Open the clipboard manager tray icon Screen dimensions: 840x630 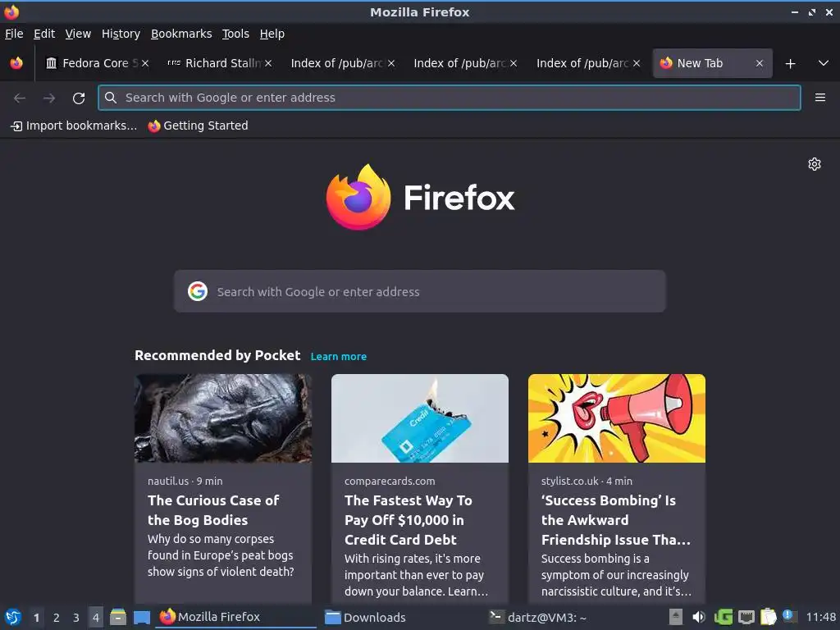768,617
